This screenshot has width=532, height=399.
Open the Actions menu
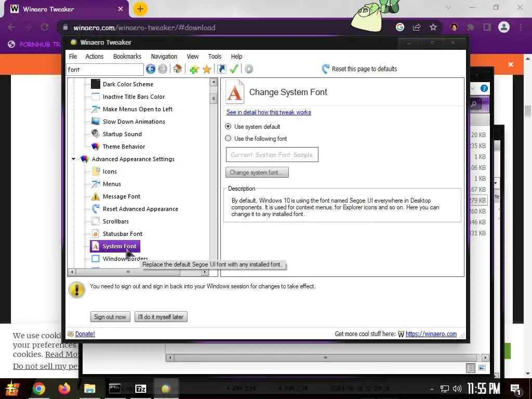[x=95, y=56]
